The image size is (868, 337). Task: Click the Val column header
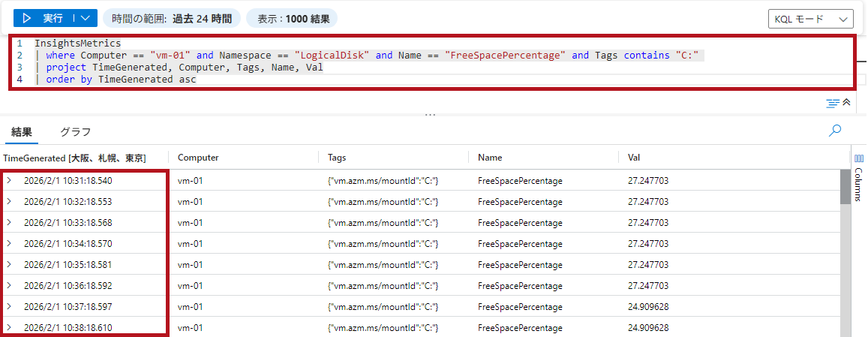(634, 158)
